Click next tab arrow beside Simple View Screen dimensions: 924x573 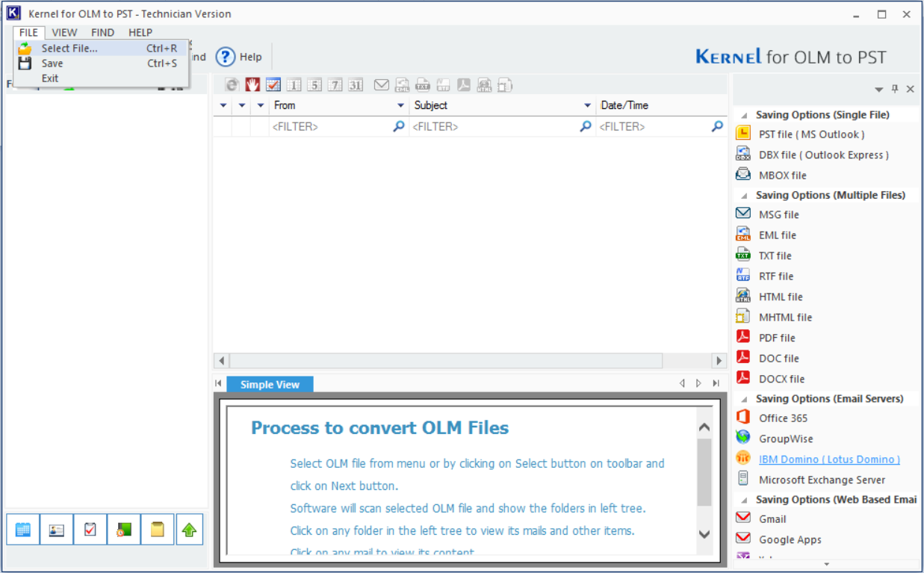(699, 383)
